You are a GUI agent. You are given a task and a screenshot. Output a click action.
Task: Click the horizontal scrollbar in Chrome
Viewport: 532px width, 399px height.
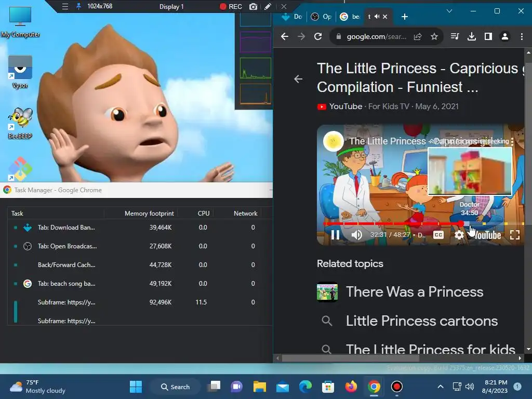pyautogui.click(x=351, y=358)
